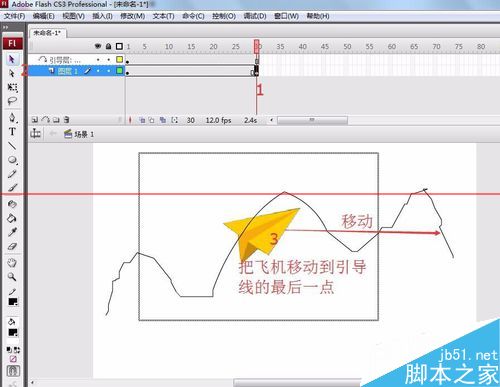Viewport: 500px width, 387px height.
Task: Click frame 40 on the timeline ruler
Action: point(302,47)
